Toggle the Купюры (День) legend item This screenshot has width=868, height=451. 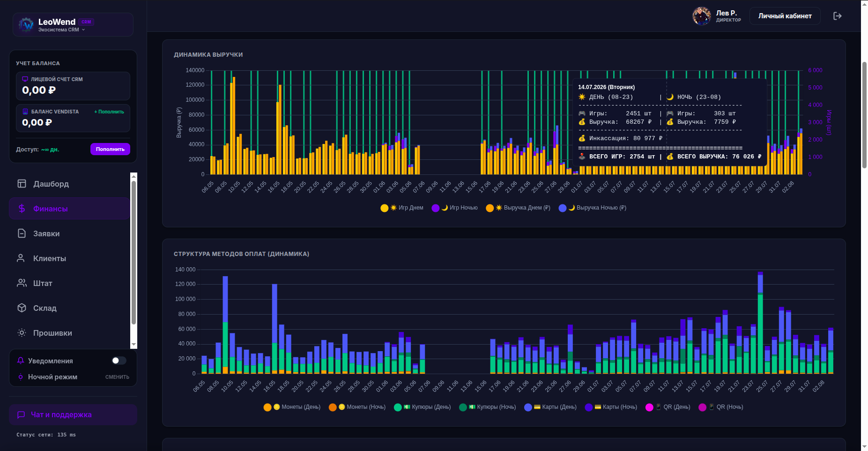click(423, 407)
